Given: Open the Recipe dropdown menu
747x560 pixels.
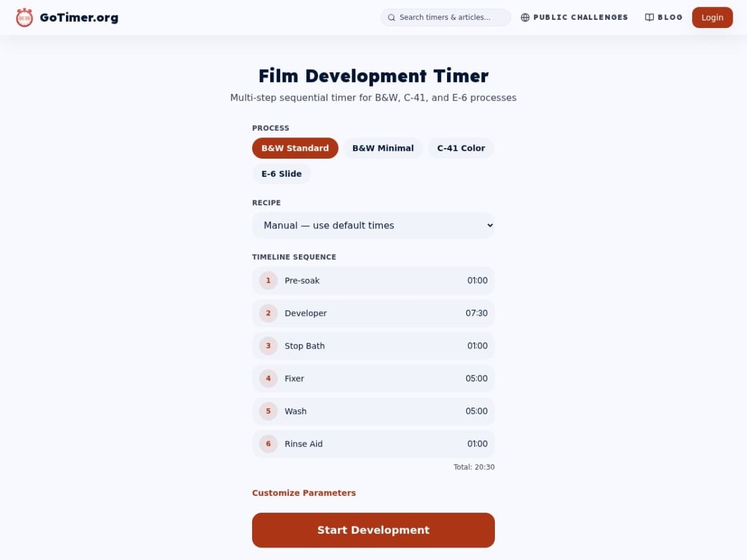Looking at the screenshot, I should (x=374, y=225).
